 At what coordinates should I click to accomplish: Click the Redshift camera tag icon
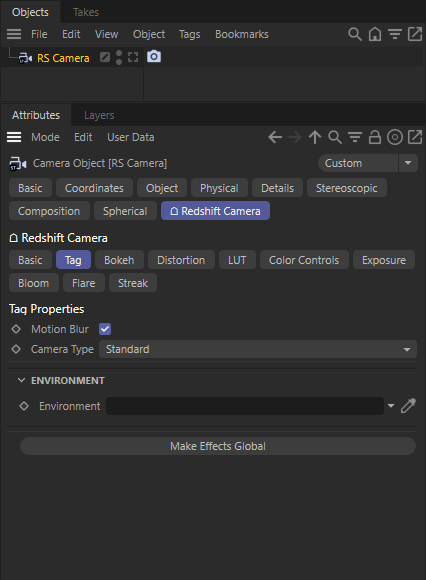point(154,57)
